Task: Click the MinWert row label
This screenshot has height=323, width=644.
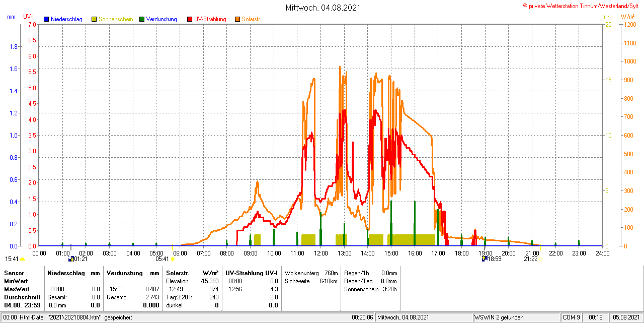Action: point(17,281)
